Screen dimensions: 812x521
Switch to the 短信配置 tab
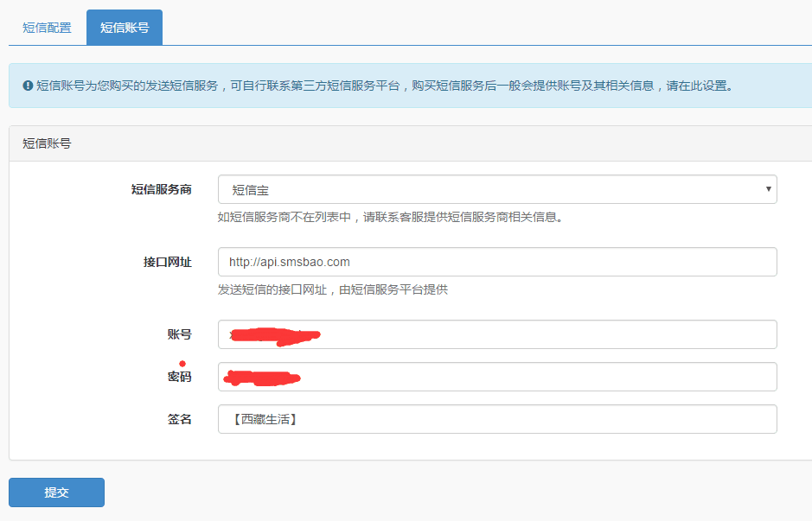click(x=47, y=28)
